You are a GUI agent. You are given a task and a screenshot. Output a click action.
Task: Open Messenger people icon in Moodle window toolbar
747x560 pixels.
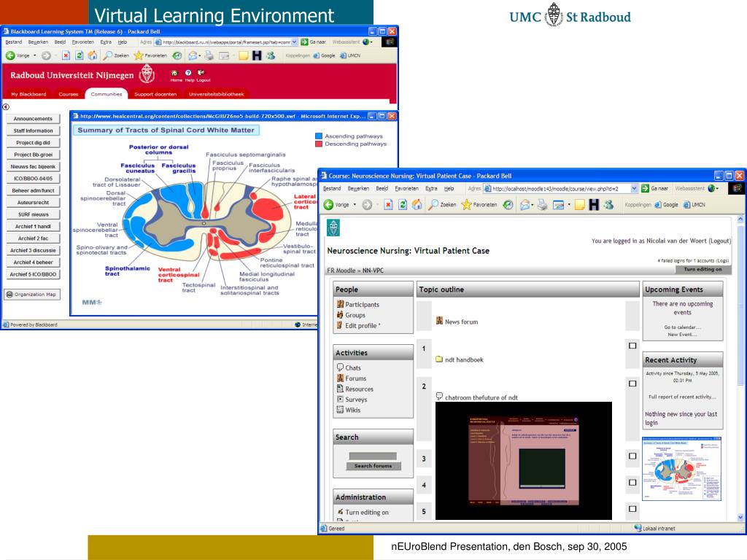tap(608, 205)
